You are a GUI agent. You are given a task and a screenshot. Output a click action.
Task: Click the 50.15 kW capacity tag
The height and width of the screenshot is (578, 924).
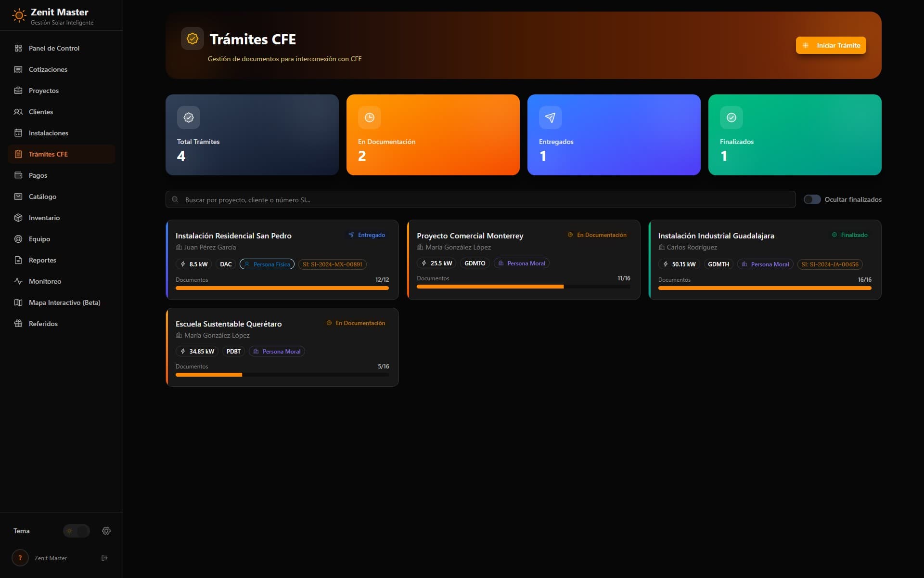tap(679, 264)
